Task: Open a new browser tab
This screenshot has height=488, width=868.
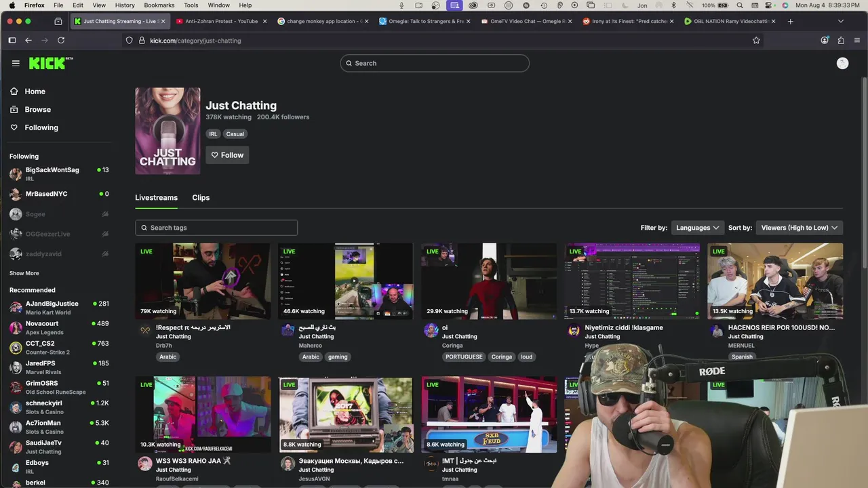Action: click(x=790, y=21)
